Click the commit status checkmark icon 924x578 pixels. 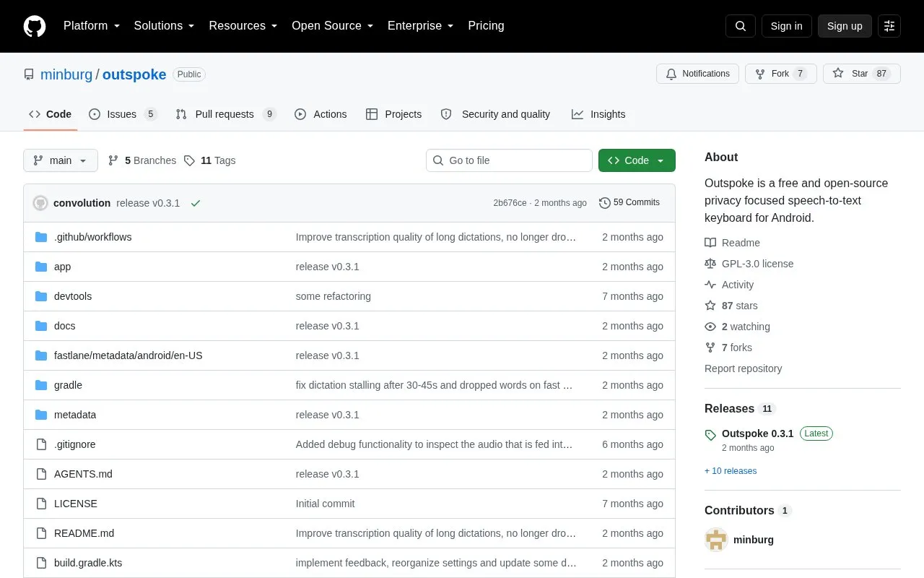(195, 203)
